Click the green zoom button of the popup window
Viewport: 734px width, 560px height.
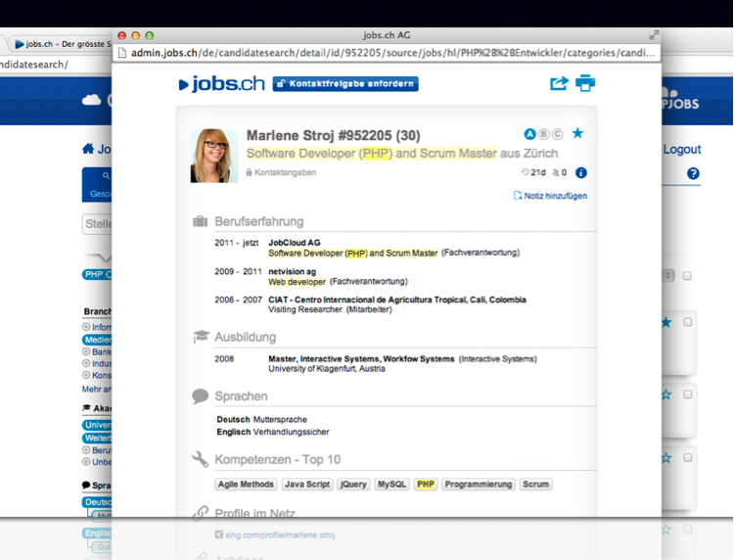click(x=150, y=35)
